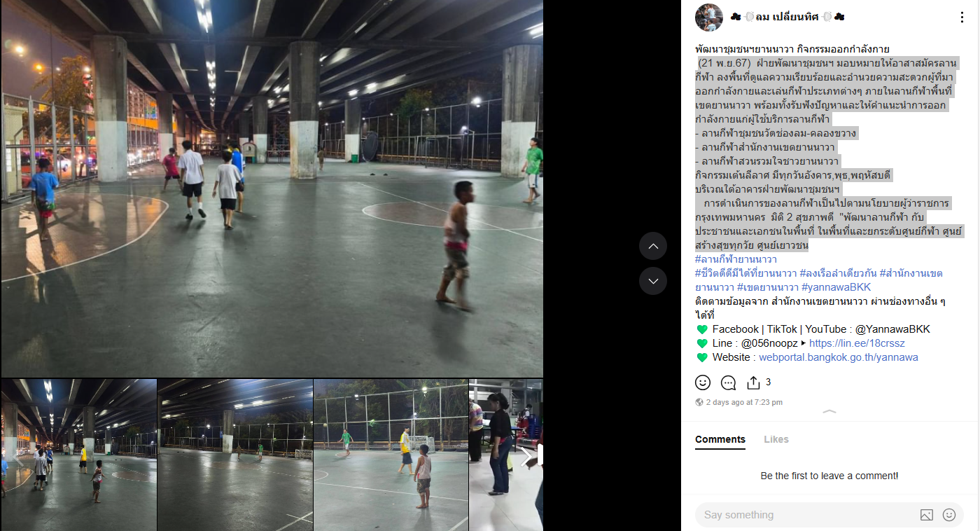This screenshot has height=531, width=980.
Task: Open the three-dot post options menu
Action: (962, 18)
